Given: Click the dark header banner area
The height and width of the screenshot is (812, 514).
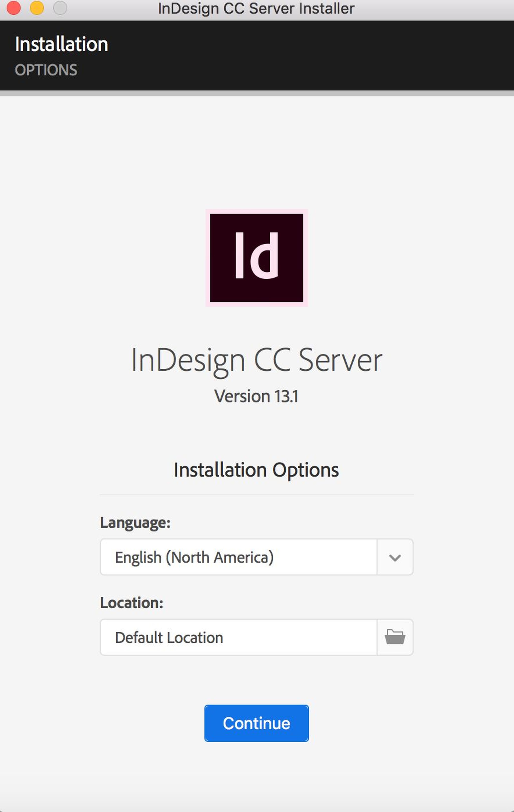Looking at the screenshot, I should (303, 56).
